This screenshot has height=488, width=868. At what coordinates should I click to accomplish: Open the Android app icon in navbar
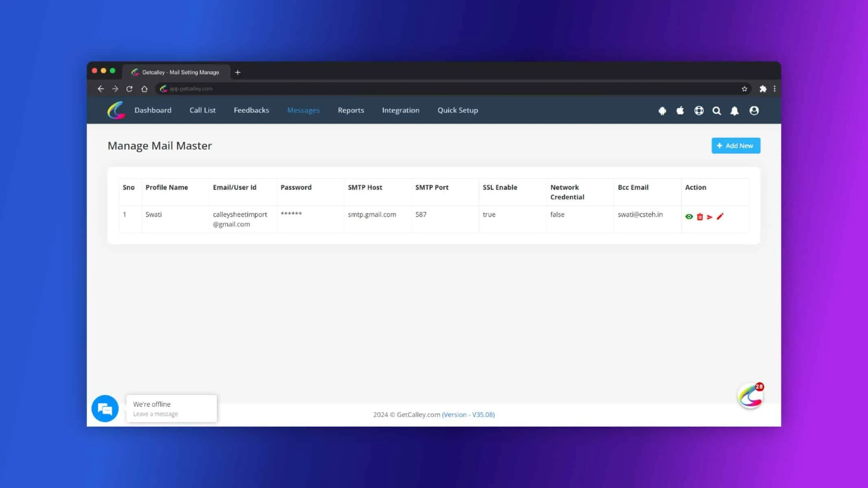[662, 111]
